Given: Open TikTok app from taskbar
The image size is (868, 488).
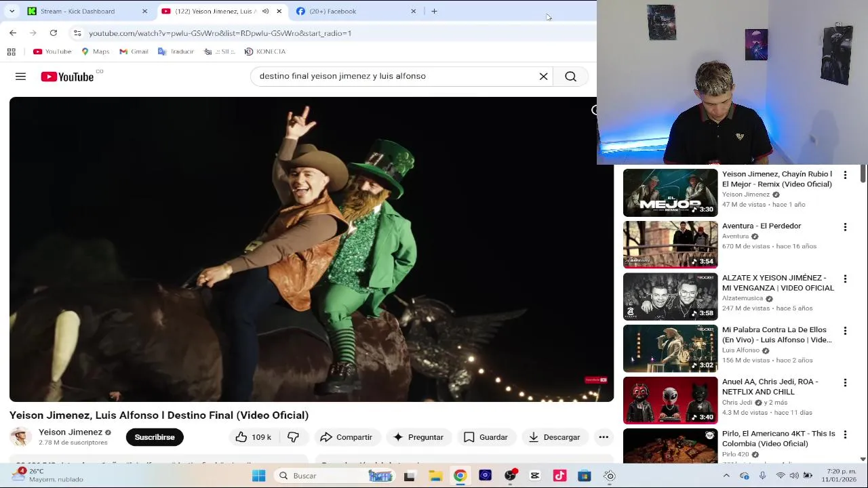Looking at the screenshot, I should (x=559, y=476).
